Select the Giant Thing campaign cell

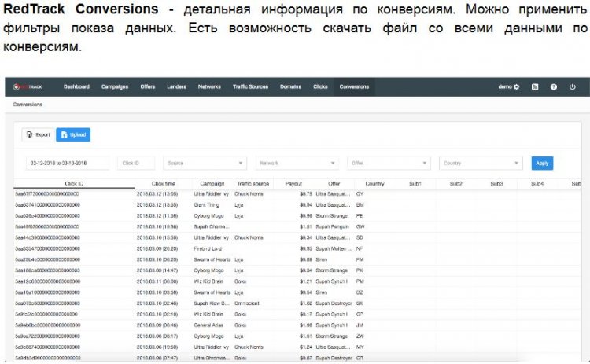[206, 205]
